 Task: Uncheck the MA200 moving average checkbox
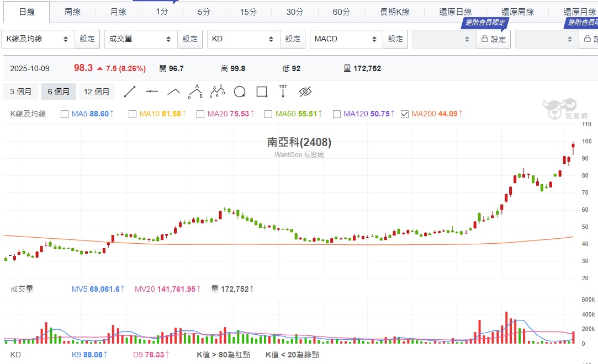(405, 114)
